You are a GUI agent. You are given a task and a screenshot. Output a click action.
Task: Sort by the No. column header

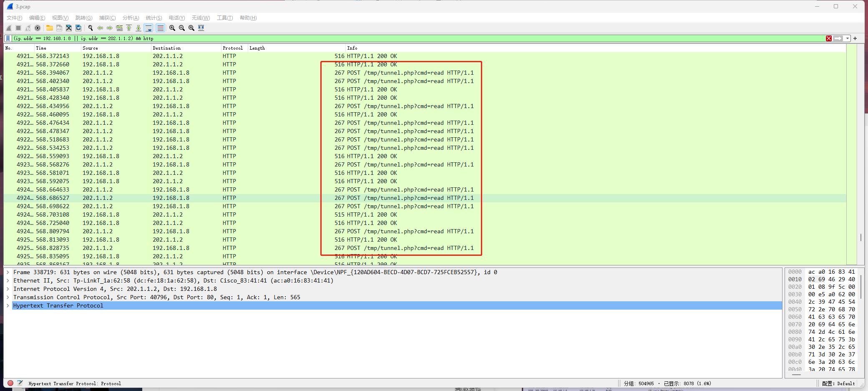[x=19, y=48]
